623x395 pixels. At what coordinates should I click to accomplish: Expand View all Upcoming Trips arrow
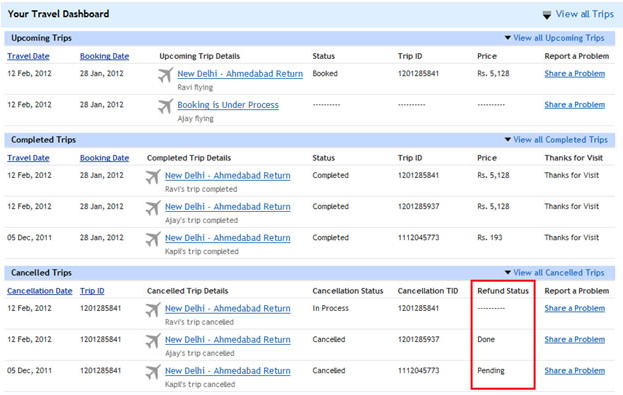pos(508,38)
